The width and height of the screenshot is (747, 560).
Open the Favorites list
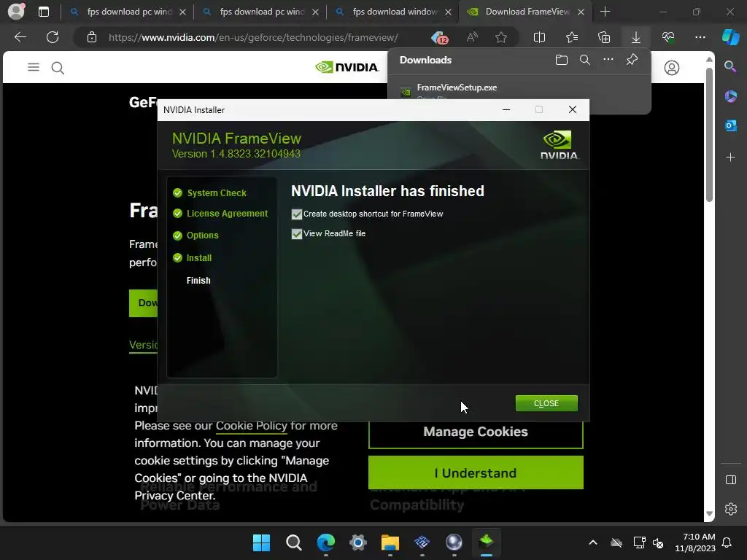[x=572, y=37]
